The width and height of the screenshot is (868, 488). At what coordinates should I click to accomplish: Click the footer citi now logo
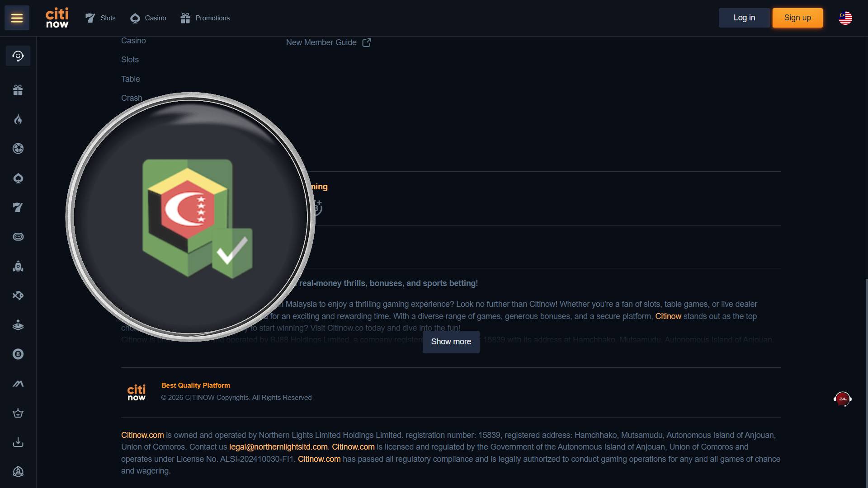point(137,392)
